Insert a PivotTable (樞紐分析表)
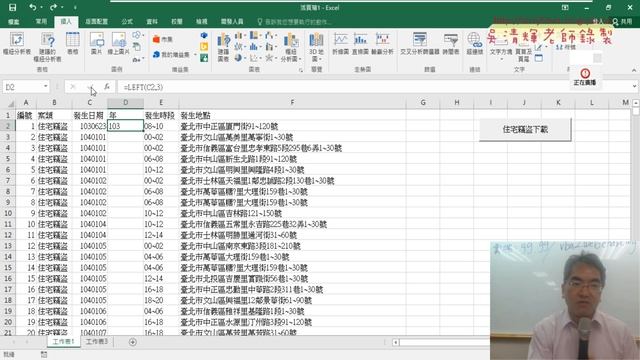The width and height of the screenshot is (640, 360). click(x=17, y=44)
